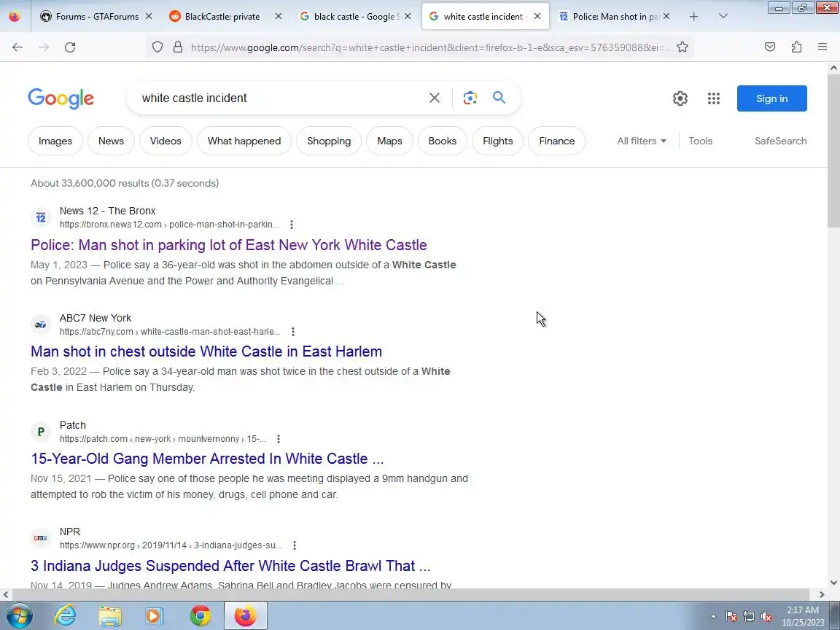Click the blue Sign in button
Screen dimensions: 840x630
pyautogui.click(x=772, y=98)
